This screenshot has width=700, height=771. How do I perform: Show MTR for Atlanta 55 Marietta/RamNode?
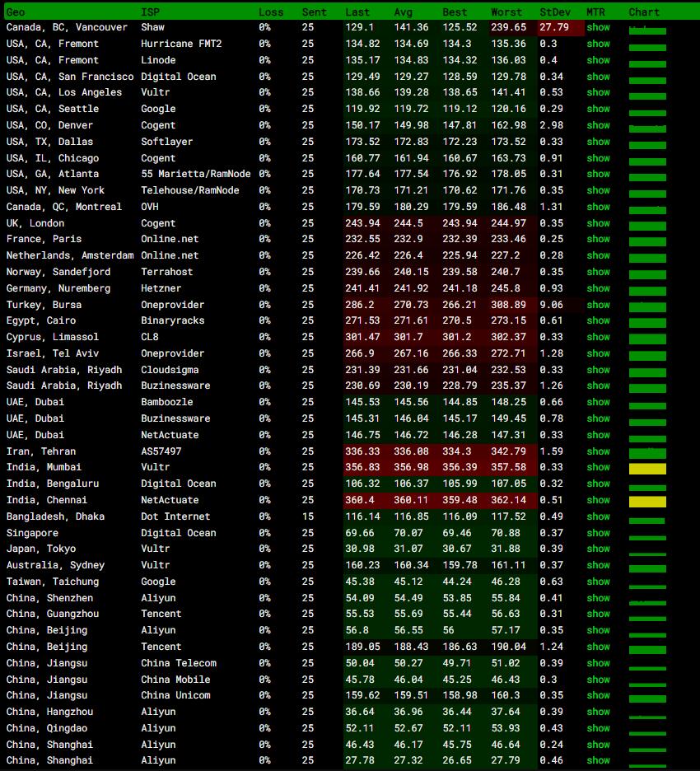coord(598,174)
